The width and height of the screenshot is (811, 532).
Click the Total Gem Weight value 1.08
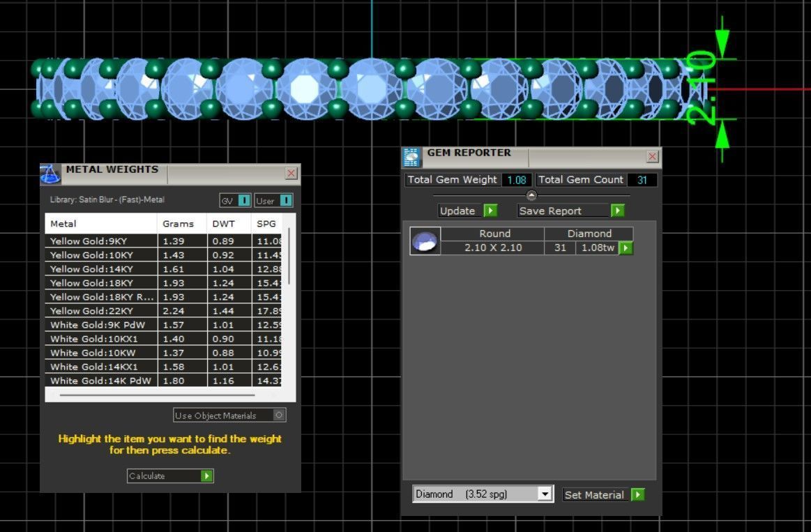click(517, 180)
